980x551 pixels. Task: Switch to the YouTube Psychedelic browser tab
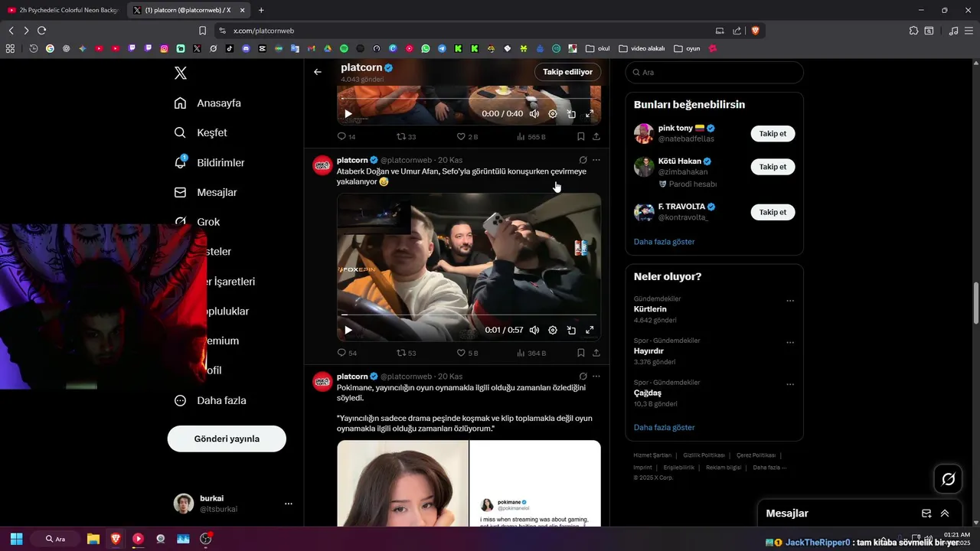coord(63,10)
